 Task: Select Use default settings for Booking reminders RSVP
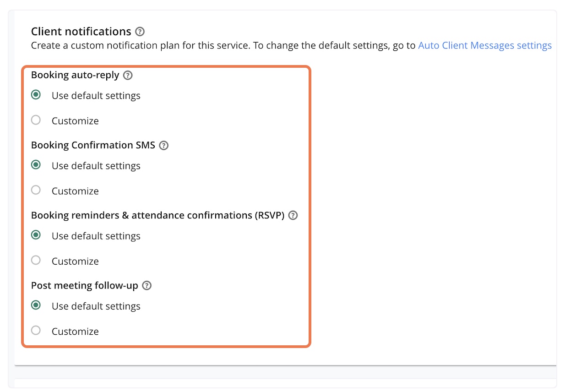[x=36, y=235]
